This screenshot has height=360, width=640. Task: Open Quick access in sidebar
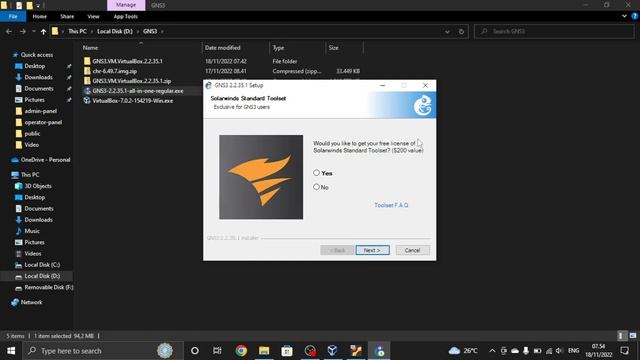36,55
